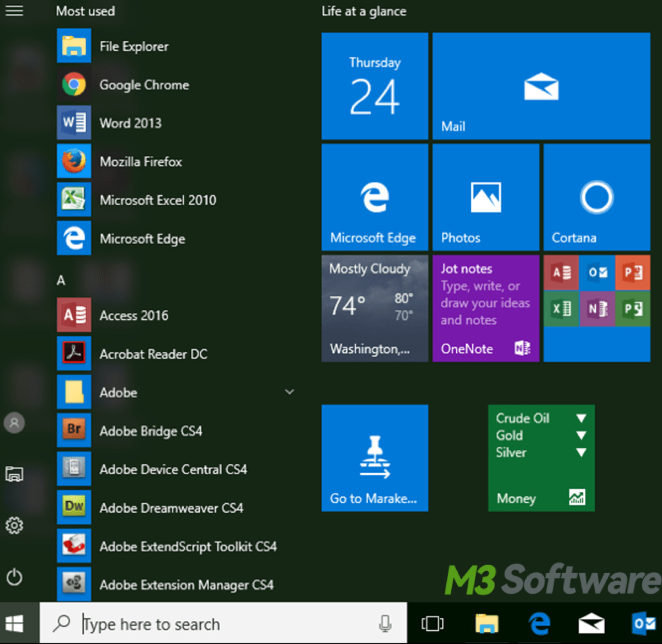Screen dimensions: 662x644
Task: Open Microsoft Excel 2010
Action: coord(177,200)
